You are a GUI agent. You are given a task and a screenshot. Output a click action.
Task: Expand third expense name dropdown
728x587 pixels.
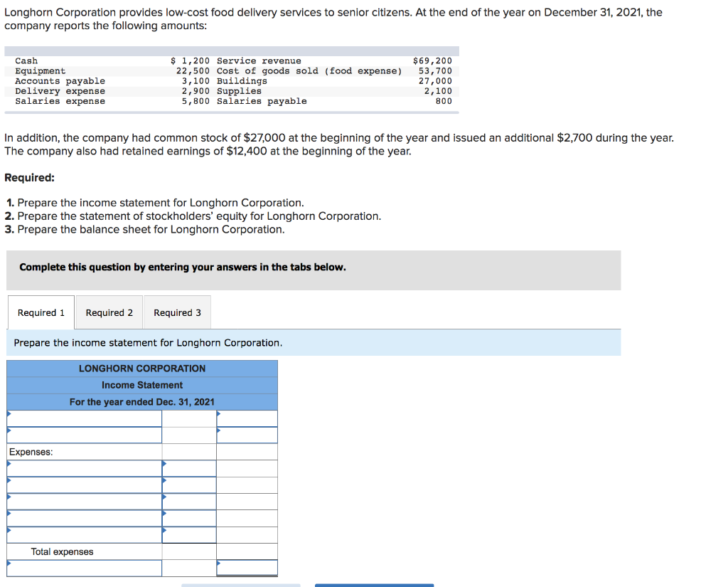pyautogui.click(x=85, y=502)
